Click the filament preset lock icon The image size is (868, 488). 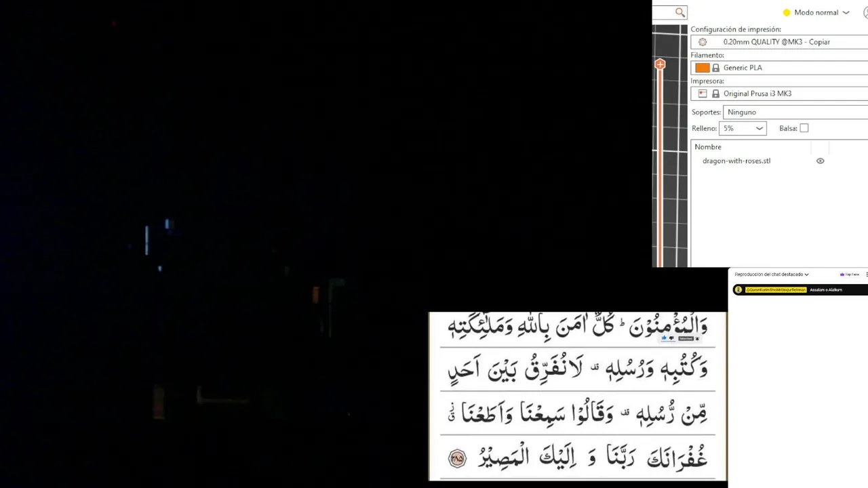[715, 68]
